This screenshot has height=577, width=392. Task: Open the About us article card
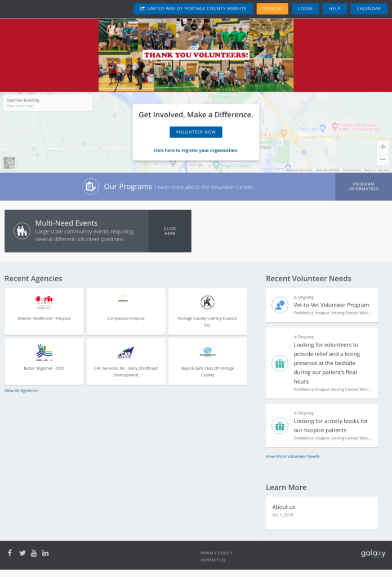(322, 513)
